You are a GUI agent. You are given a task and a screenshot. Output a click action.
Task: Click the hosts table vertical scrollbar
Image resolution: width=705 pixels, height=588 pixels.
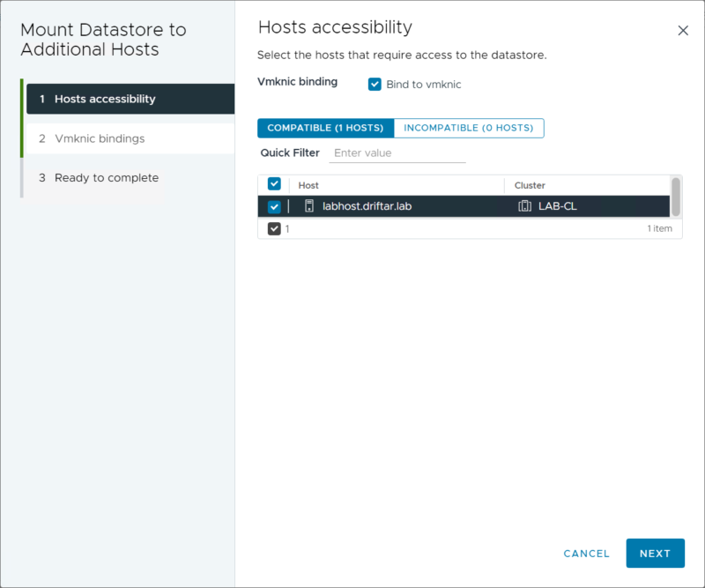pyautogui.click(x=676, y=195)
